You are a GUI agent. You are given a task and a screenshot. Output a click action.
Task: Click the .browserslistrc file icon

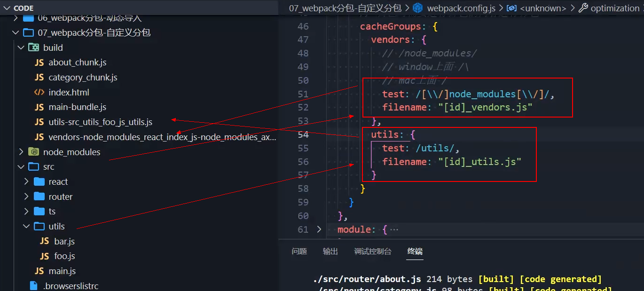pyautogui.click(x=33, y=286)
